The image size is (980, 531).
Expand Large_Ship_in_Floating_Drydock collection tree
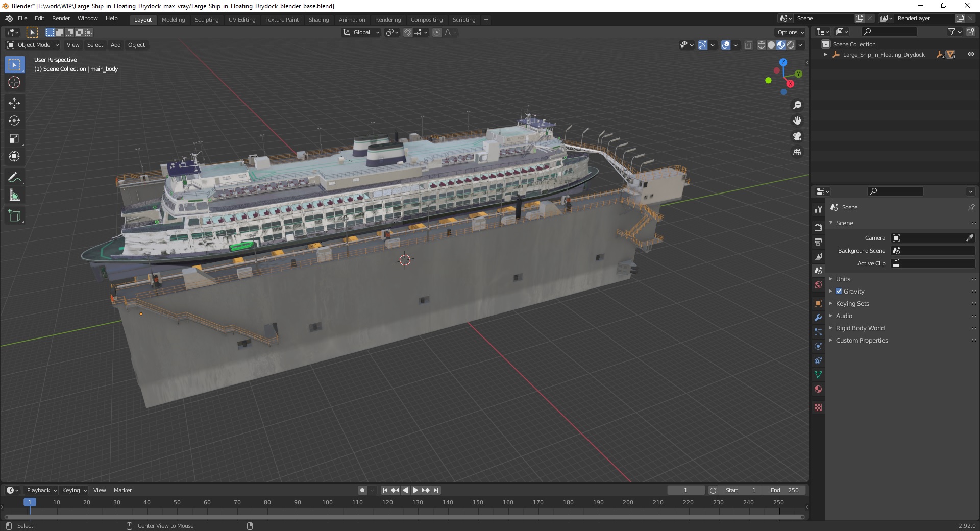pos(825,54)
